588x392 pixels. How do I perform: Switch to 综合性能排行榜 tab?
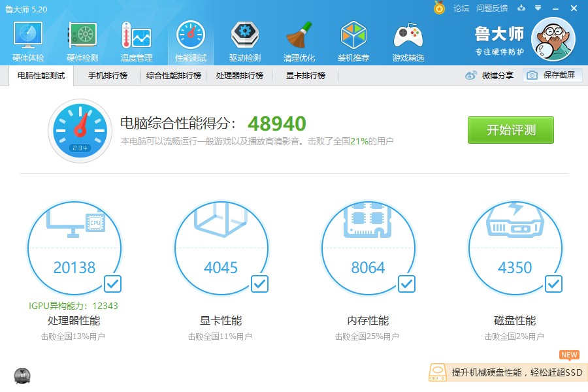coord(174,75)
